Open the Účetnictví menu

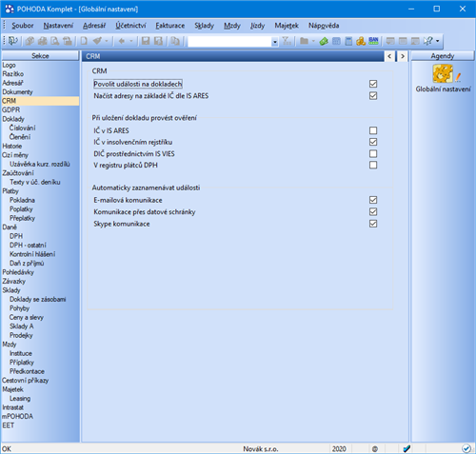130,26
